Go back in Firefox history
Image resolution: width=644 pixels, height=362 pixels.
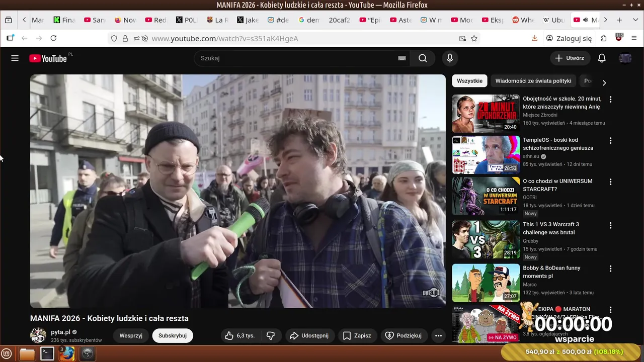point(24,38)
